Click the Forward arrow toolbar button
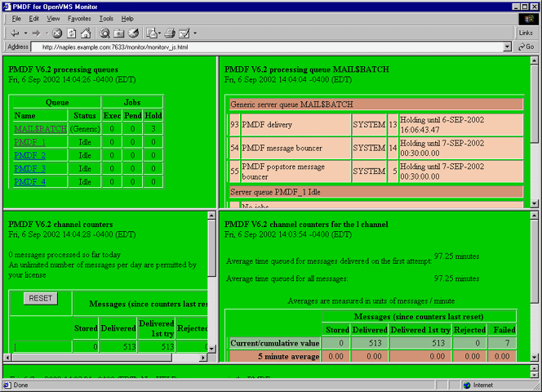Image resolution: width=542 pixels, height=392 pixels. click(x=36, y=33)
